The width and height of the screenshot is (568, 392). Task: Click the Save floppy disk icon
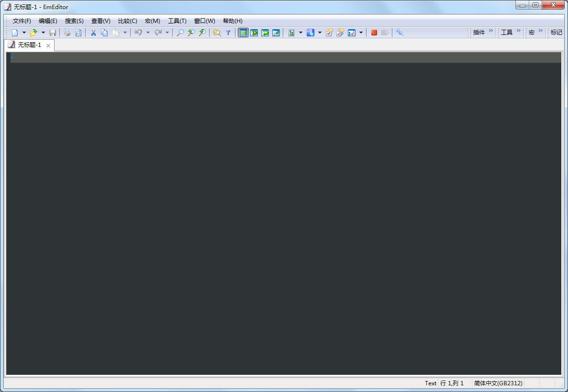(53, 33)
